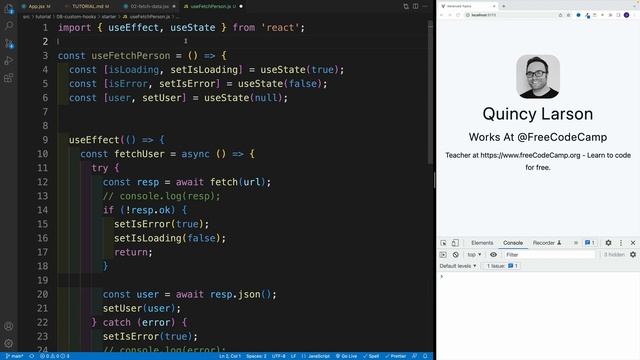640x360 pixels.
Task: Click the bookmark star in address bar
Action: [569, 15]
